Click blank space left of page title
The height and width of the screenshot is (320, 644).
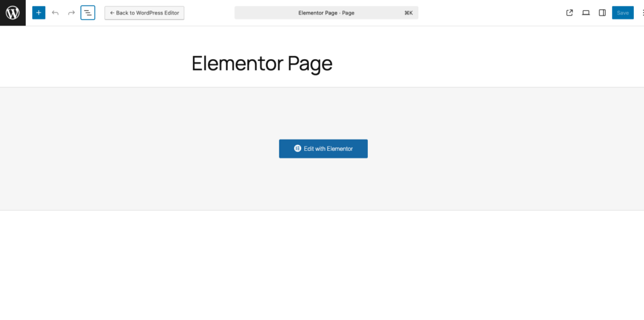pos(94,63)
